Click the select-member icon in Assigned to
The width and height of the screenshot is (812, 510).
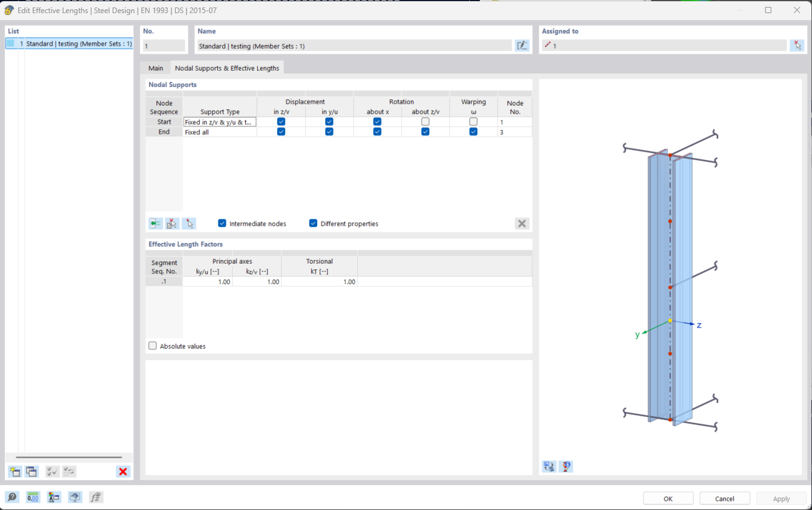pos(796,46)
